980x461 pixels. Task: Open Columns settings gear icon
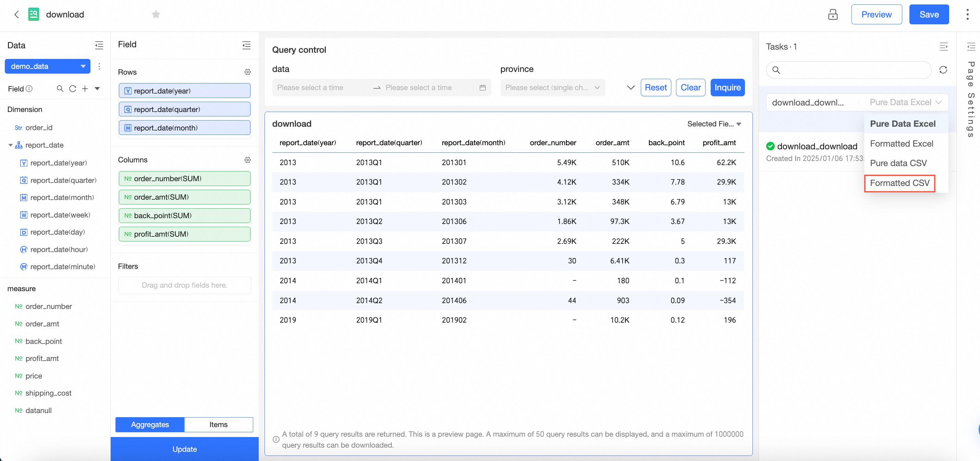point(247,160)
